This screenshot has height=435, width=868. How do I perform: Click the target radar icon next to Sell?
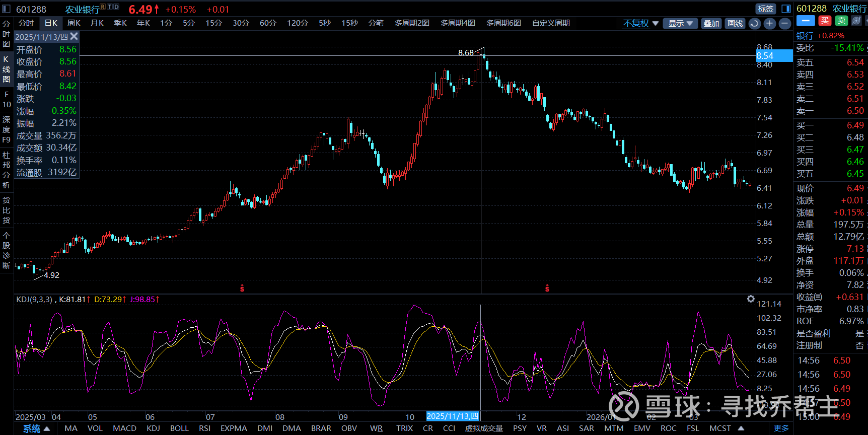(x=856, y=21)
